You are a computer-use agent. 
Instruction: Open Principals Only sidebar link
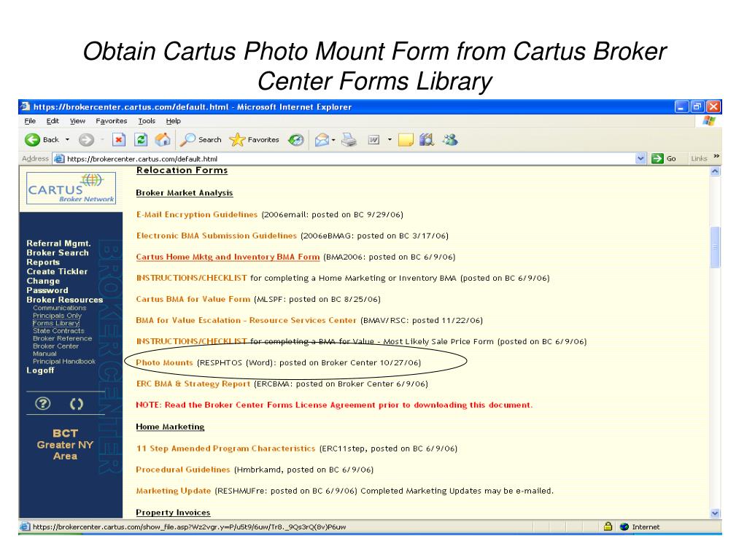click(x=57, y=315)
